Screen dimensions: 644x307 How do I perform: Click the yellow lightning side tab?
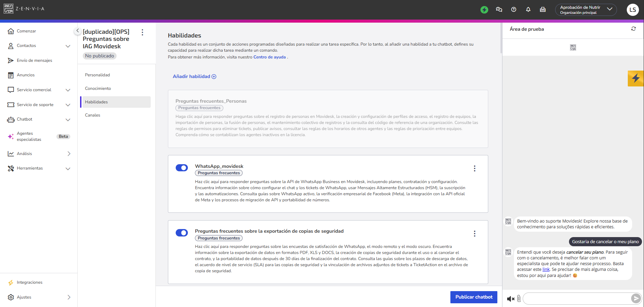tap(636, 78)
